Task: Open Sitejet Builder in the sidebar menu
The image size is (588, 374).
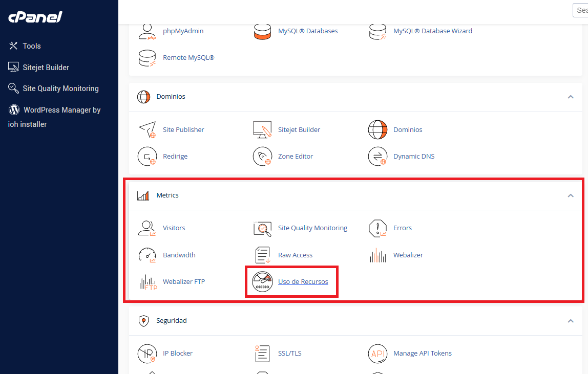Action: [x=46, y=68]
